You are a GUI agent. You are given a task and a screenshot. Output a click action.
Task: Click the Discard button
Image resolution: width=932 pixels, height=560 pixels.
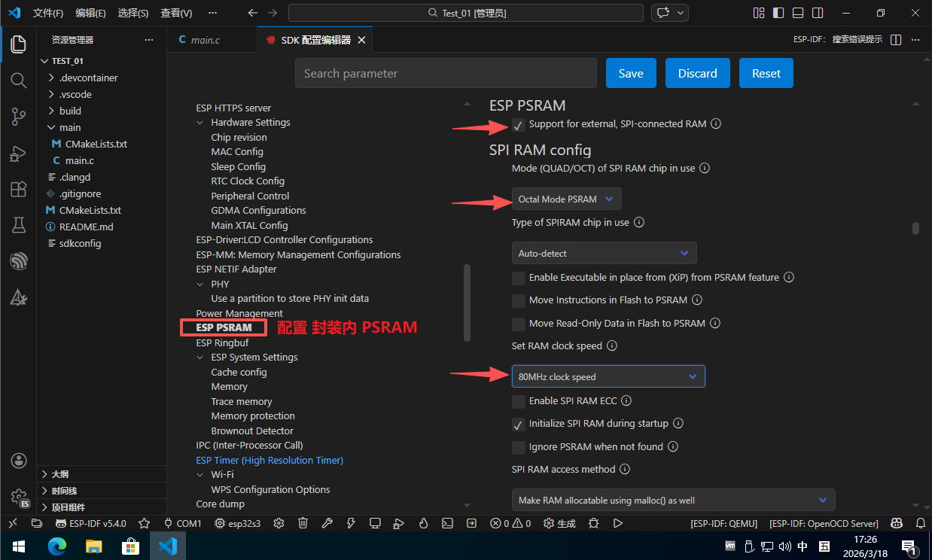698,73
